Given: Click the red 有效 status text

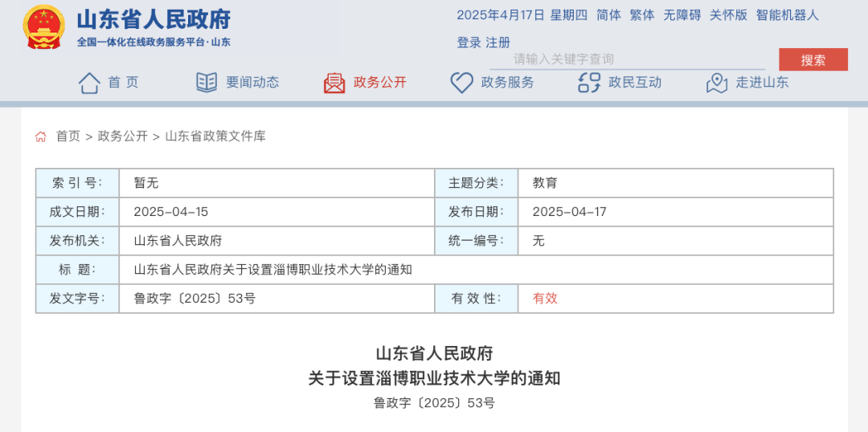Looking at the screenshot, I should 545,299.
